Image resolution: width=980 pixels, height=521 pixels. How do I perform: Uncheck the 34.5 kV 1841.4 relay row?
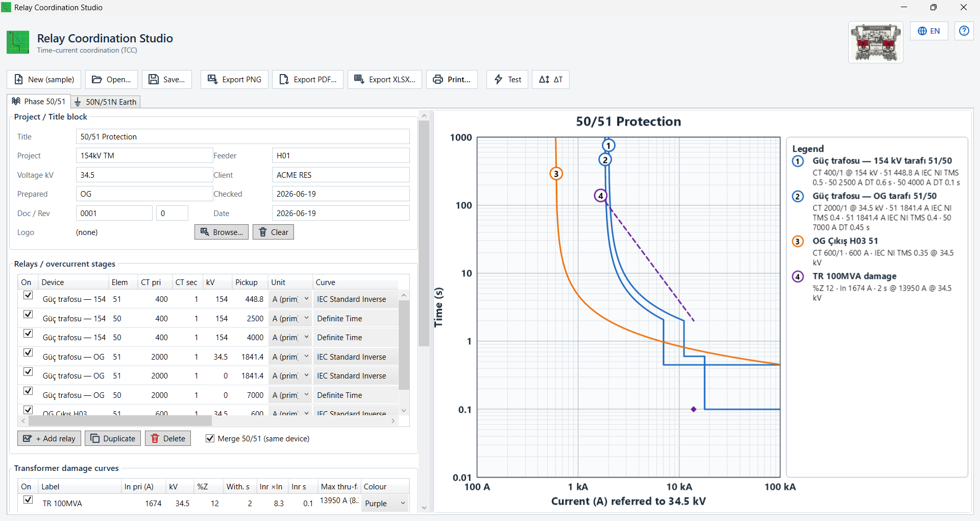pos(28,352)
